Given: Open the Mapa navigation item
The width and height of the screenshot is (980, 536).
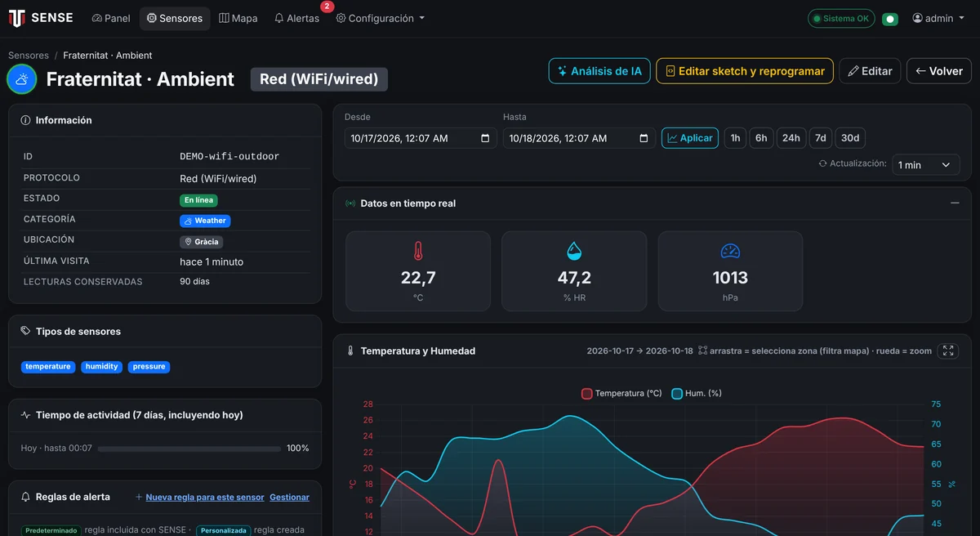Looking at the screenshot, I should (238, 18).
